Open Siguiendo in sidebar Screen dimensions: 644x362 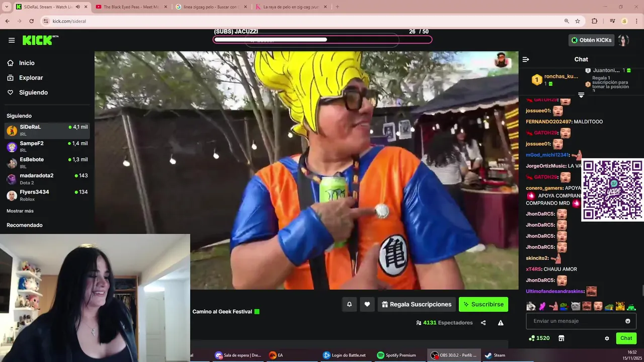(28, 93)
